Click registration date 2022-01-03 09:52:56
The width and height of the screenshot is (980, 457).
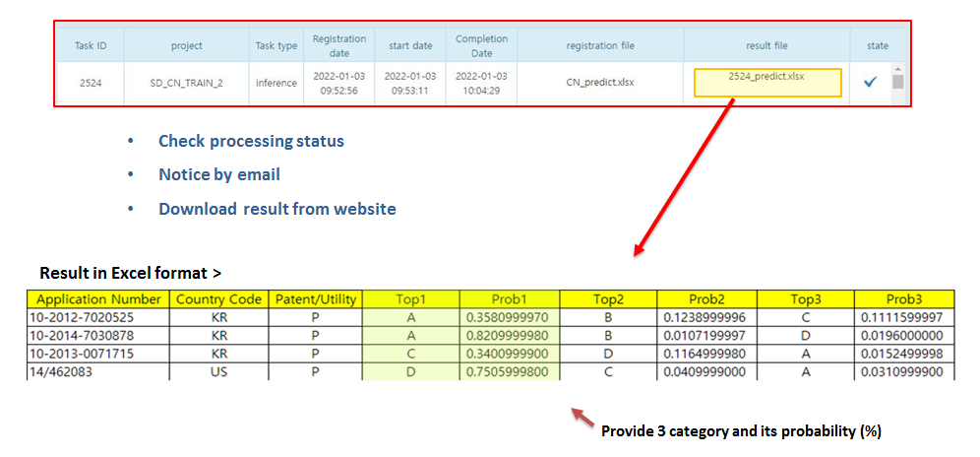338,83
